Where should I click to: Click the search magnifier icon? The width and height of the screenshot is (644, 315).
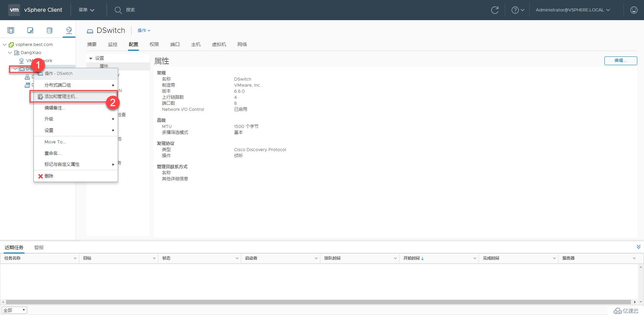pos(118,10)
